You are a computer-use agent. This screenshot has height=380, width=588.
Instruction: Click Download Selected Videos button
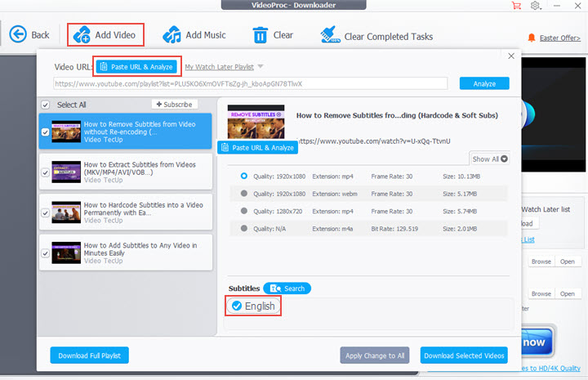pos(464,355)
